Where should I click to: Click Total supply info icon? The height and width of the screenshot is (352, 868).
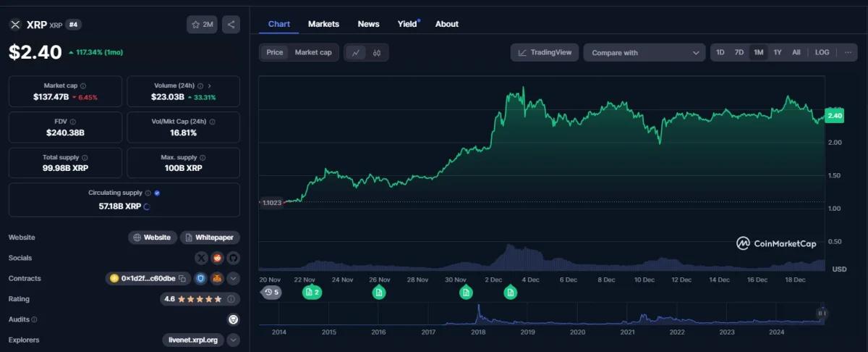tap(85, 157)
